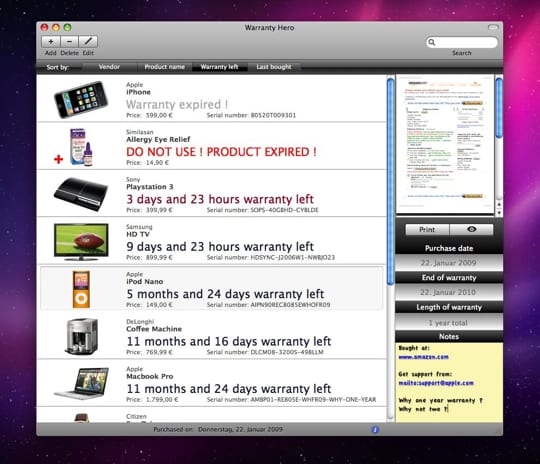Viewport: 540px width, 464px height.
Task: Sort list by Last bought
Action: 274,67
